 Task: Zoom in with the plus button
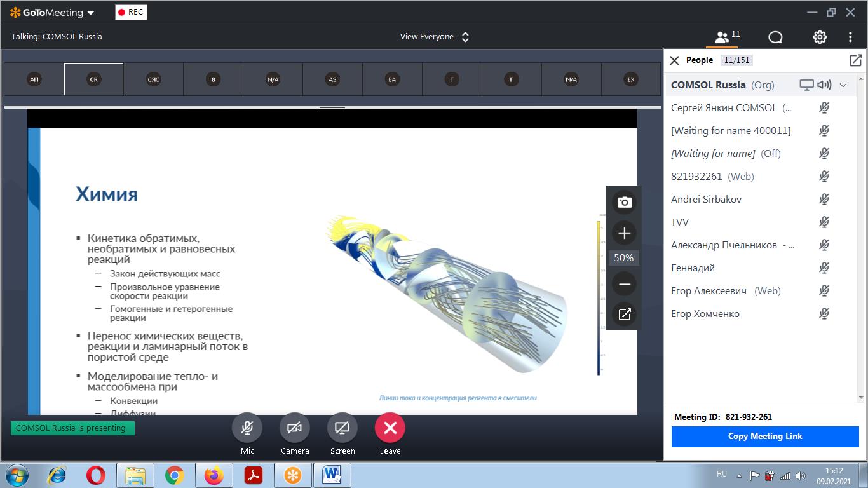tap(624, 233)
